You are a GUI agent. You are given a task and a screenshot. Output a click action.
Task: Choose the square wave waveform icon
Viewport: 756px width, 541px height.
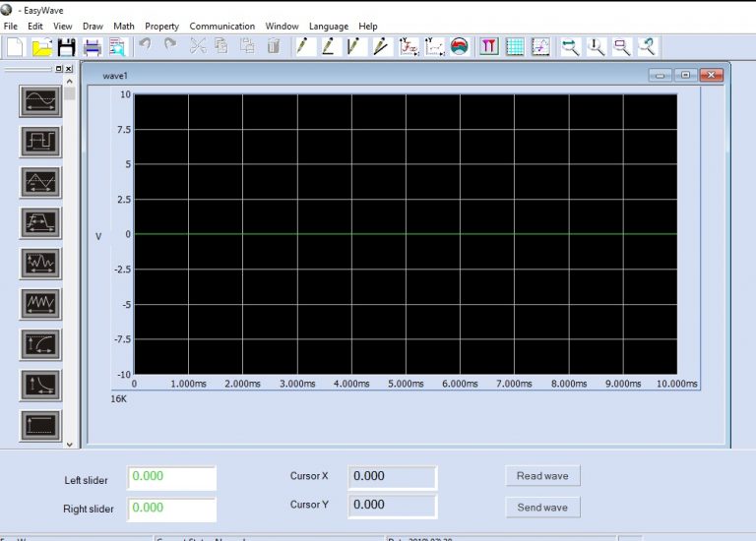tap(40, 142)
